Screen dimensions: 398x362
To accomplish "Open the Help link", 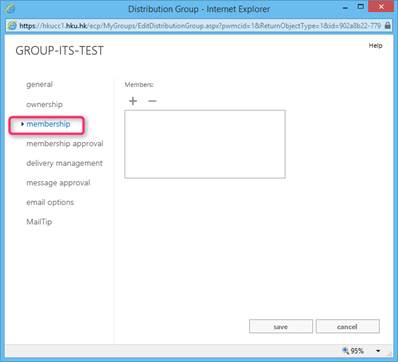I will (375, 46).
